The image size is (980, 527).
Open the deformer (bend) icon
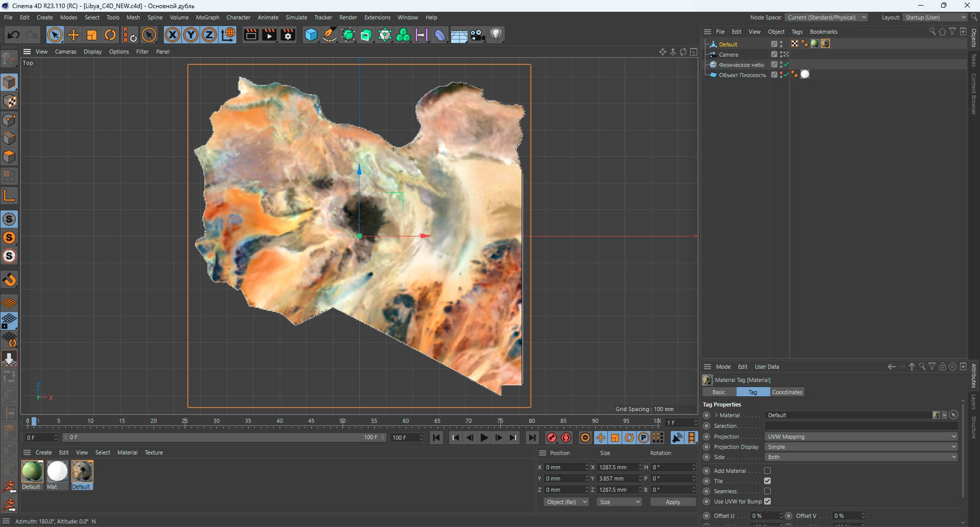[x=440, y=35]
